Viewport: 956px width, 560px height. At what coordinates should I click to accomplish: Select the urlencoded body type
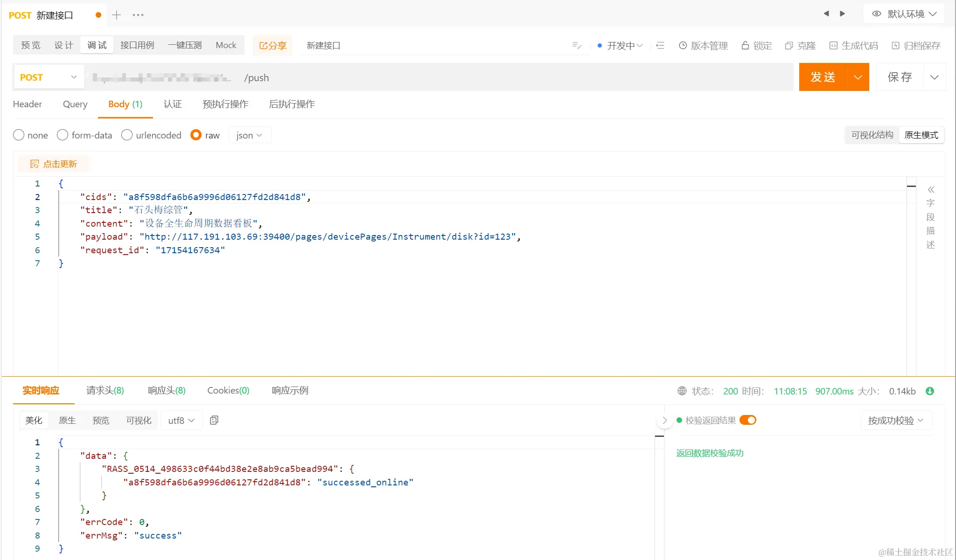[127, 135]
